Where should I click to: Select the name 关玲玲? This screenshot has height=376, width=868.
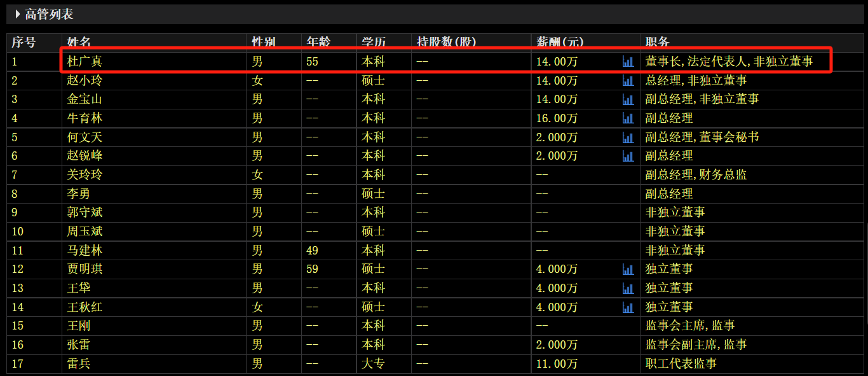click(85, 175)
